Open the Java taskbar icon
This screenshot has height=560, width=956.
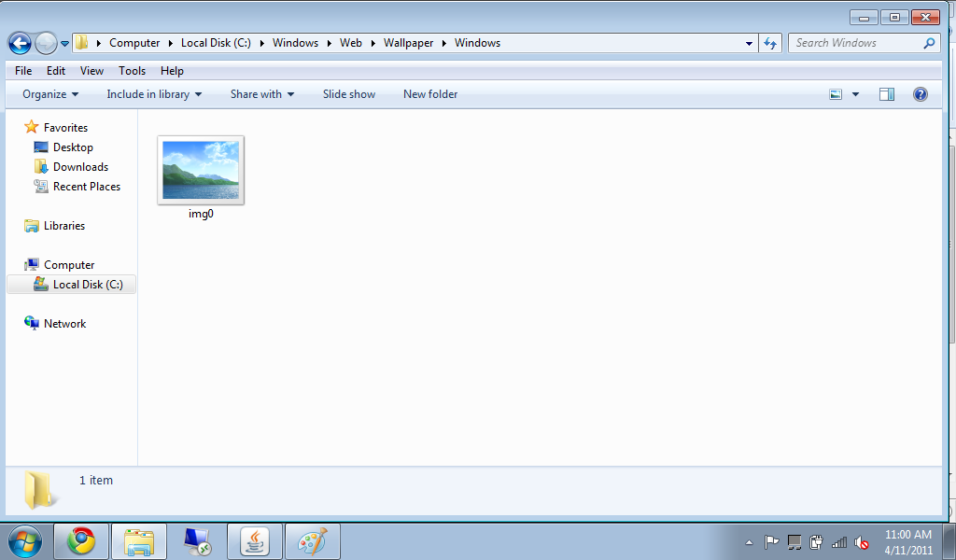(x=255, y=540)
